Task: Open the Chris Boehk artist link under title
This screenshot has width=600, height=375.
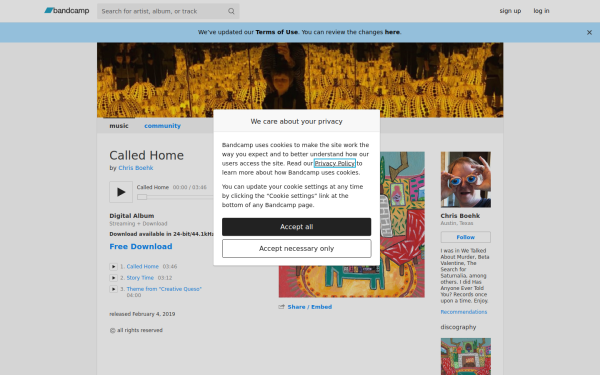Action: click(136, 168)
